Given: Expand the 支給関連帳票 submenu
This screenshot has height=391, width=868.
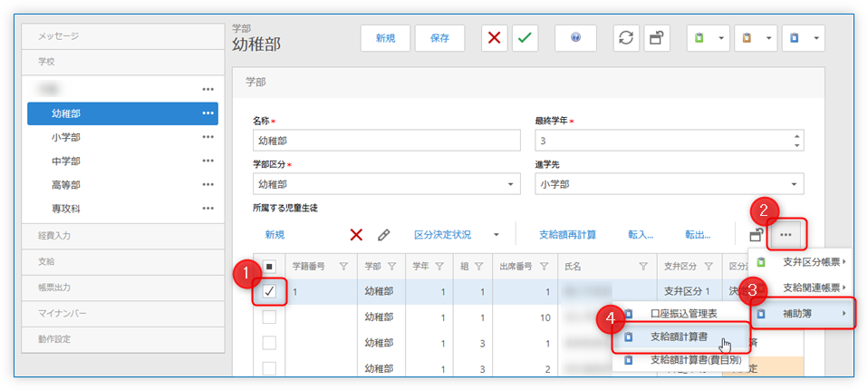Looking at the screenshot, I should pyautogui.click(x=800, y=288).
